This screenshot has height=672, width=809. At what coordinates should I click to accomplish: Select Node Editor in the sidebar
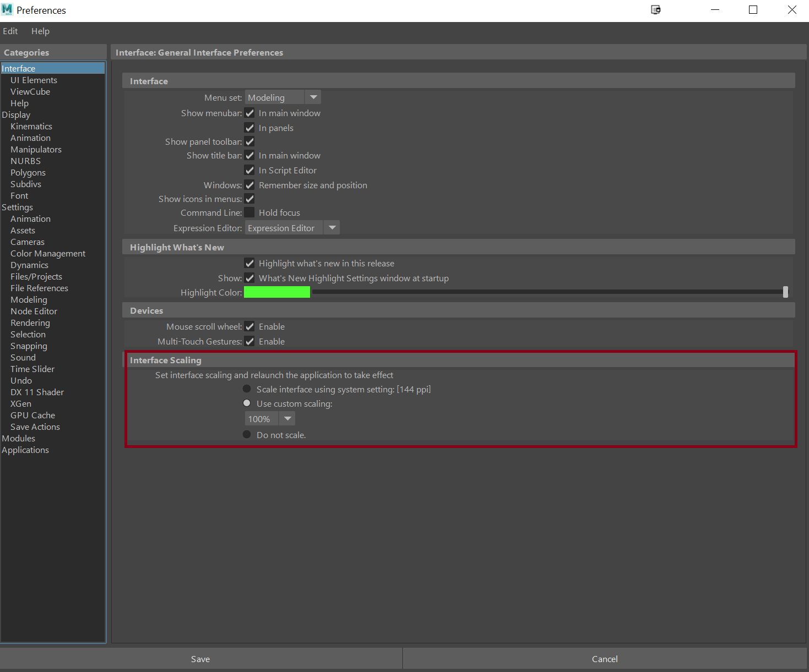pos(34,311)
